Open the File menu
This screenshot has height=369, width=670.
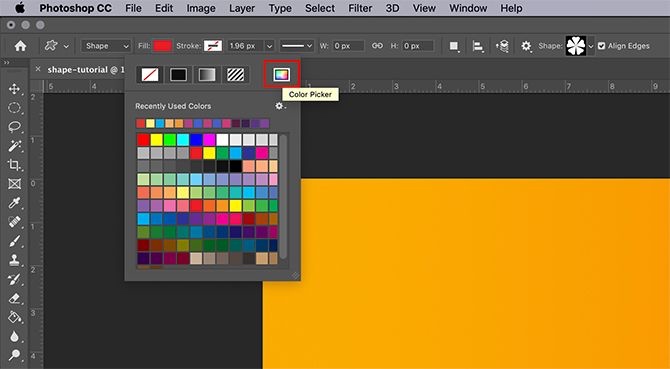(x=133, y=8)
